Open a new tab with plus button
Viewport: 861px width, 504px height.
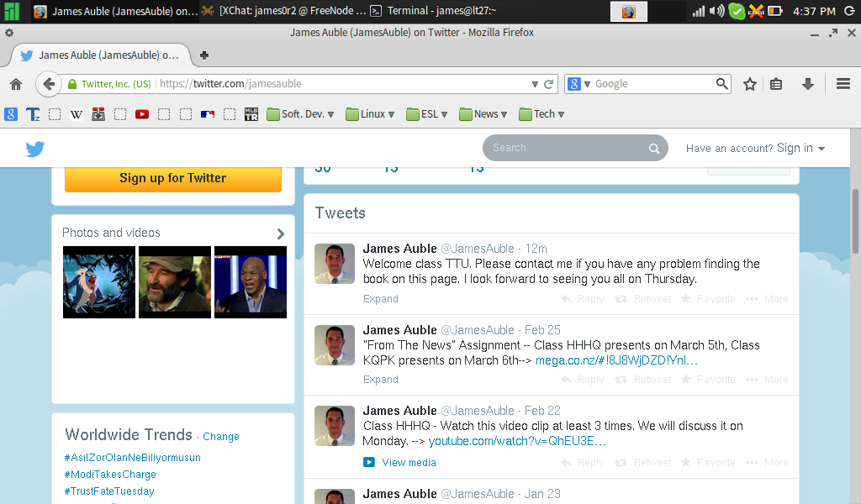(x=204, y=55)
